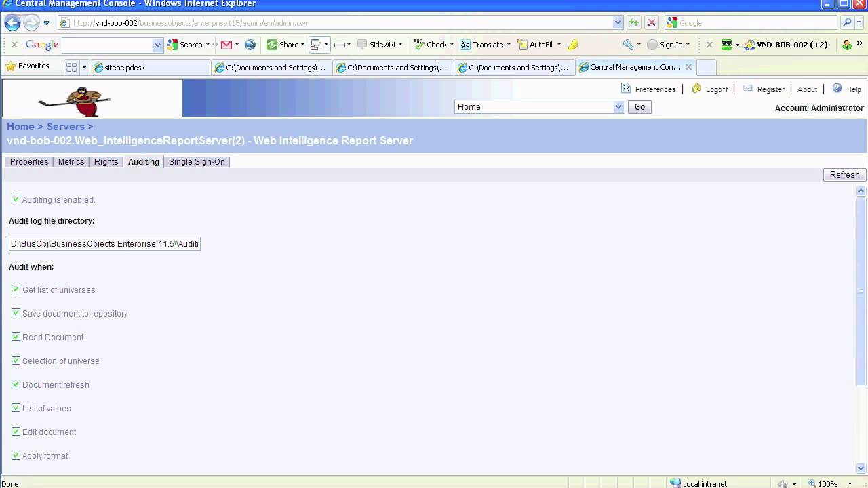This screenshot has width=868, height=488.
Task: Close the Central Management Console tab
Action: (688, 67)
